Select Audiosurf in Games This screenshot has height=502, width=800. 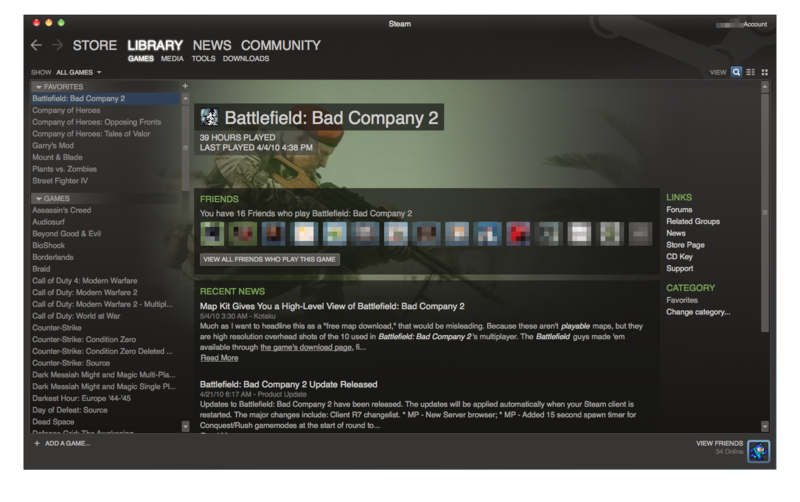(106, 222)
